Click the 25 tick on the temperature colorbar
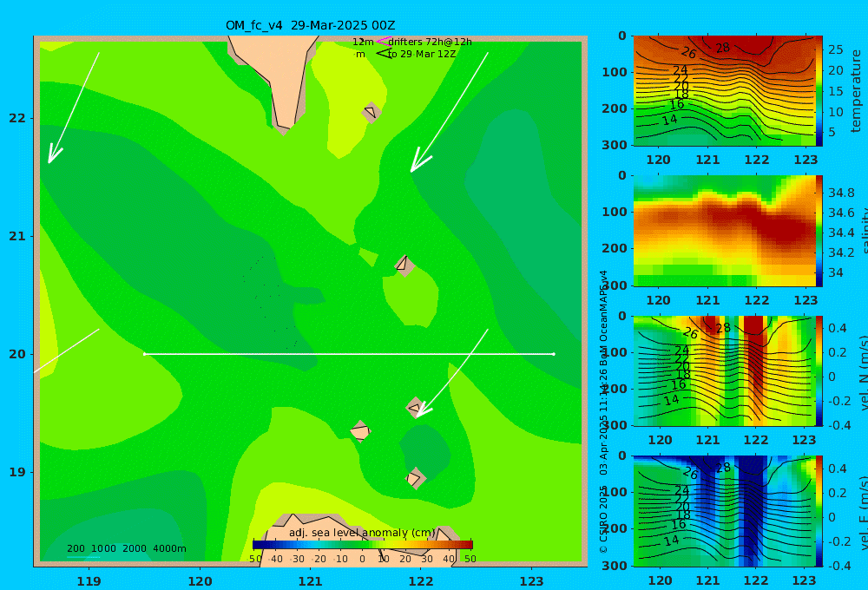The image size is (868, 590). pyautogui.click(x=835, y=49)
